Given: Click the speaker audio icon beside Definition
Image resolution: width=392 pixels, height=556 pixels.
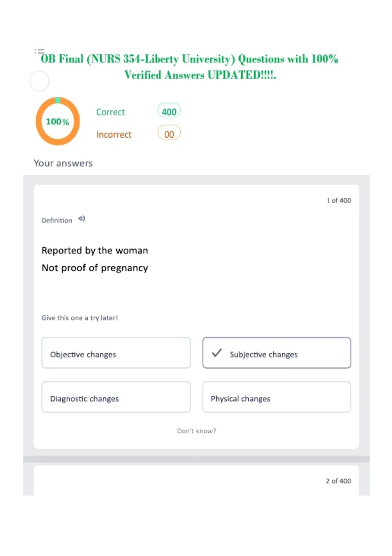Looking at the screenshot, I should click(82, 219).
